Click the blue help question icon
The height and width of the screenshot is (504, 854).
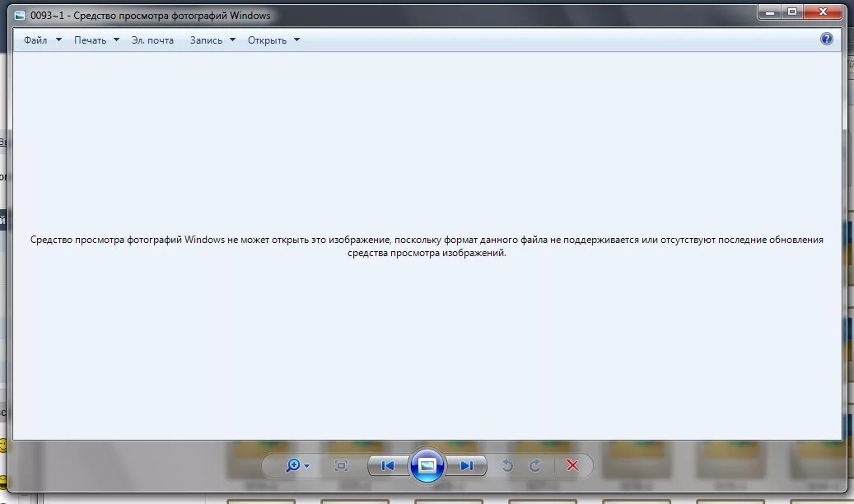(x=826, y=39)
